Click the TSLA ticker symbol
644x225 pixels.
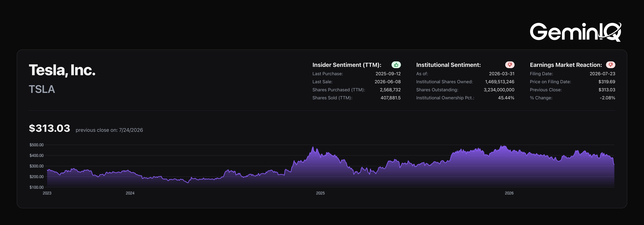pyautogui.click(x=42, y=89)
